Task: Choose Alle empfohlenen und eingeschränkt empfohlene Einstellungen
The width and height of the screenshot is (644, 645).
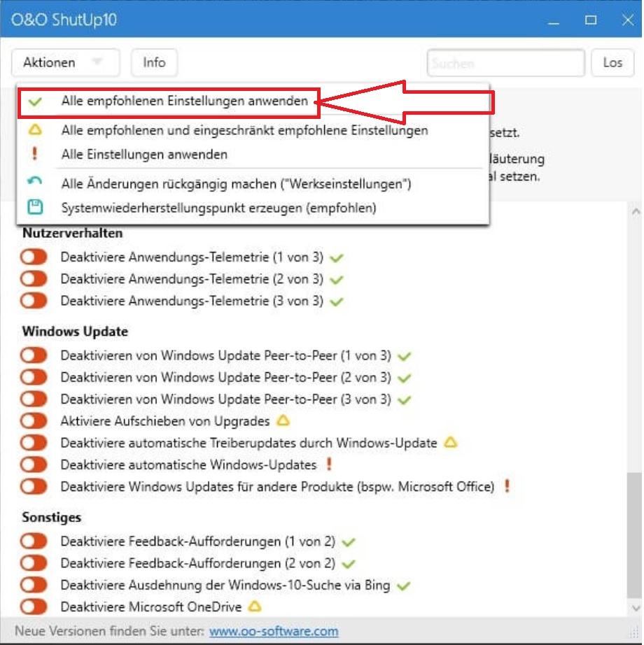Action: (x=245, y=130)
